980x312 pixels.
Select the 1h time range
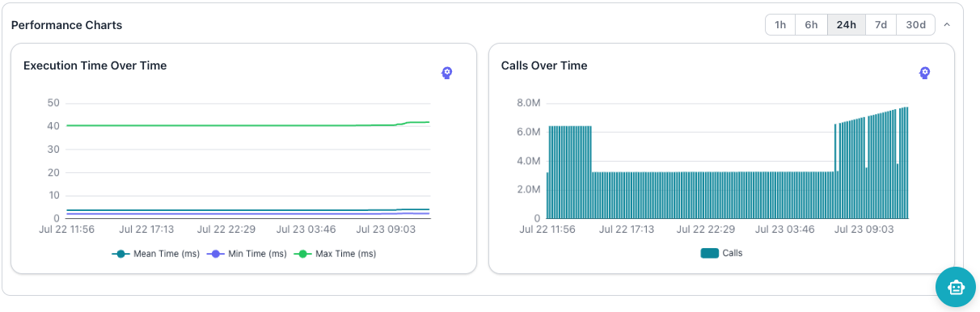click(x=780, y=25)
